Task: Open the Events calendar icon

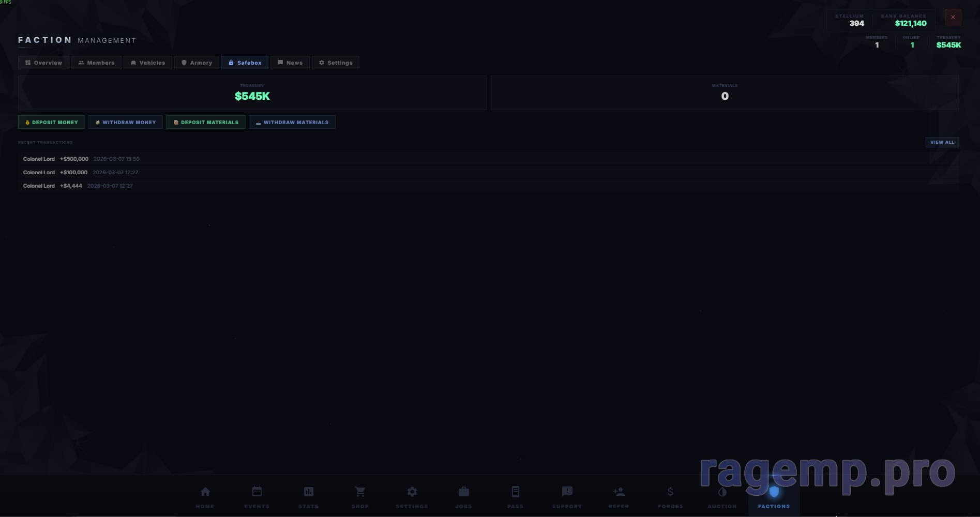Action: click(257, 492)
